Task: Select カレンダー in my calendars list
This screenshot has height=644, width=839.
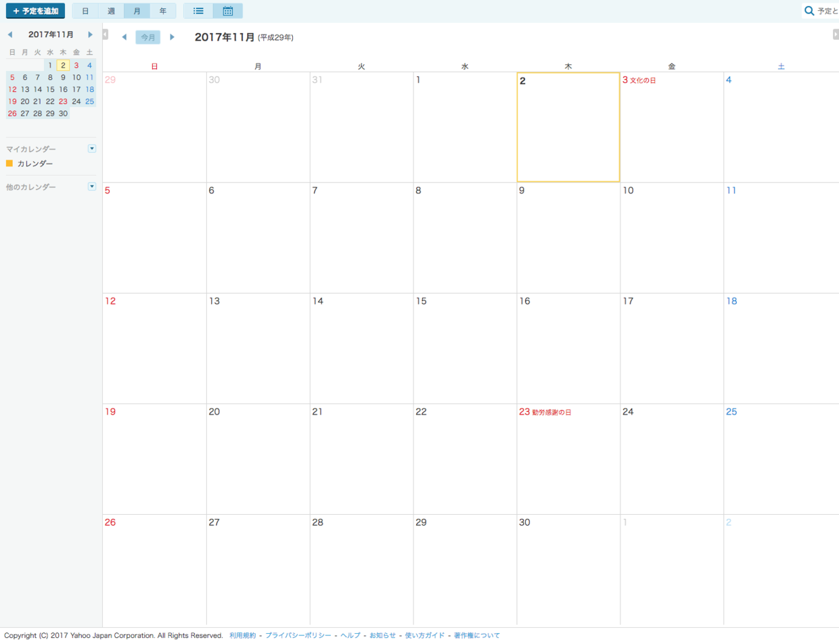Action: click(35, 164)
